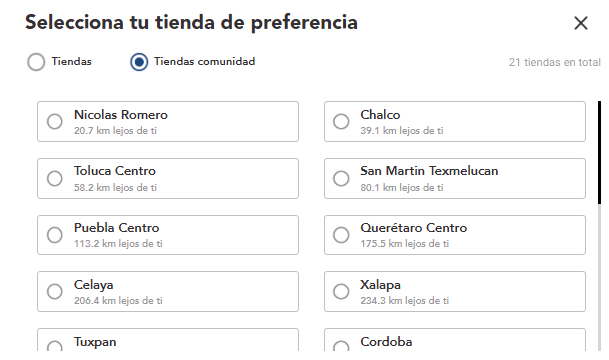Click the Nicolas Romero store name

pyautogui.click(x=121, y=115)
